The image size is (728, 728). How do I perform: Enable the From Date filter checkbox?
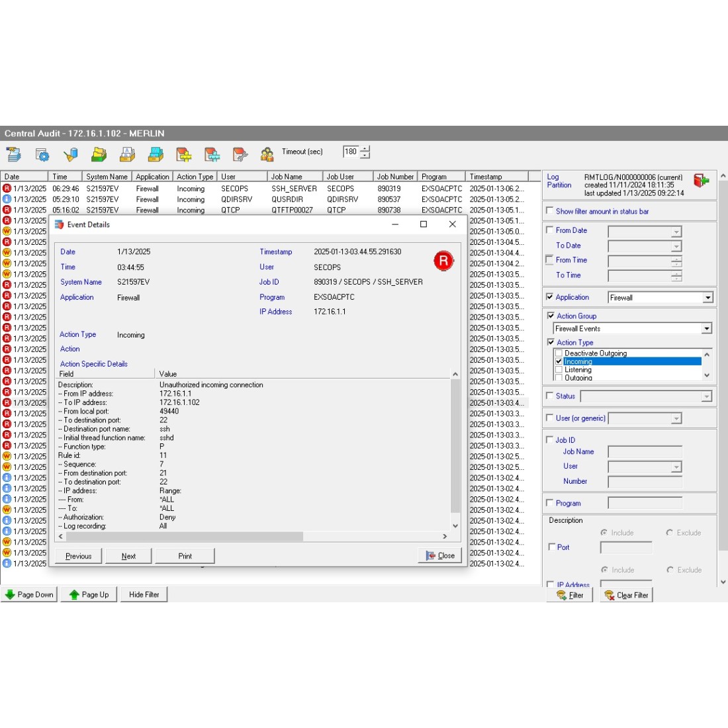550,230
